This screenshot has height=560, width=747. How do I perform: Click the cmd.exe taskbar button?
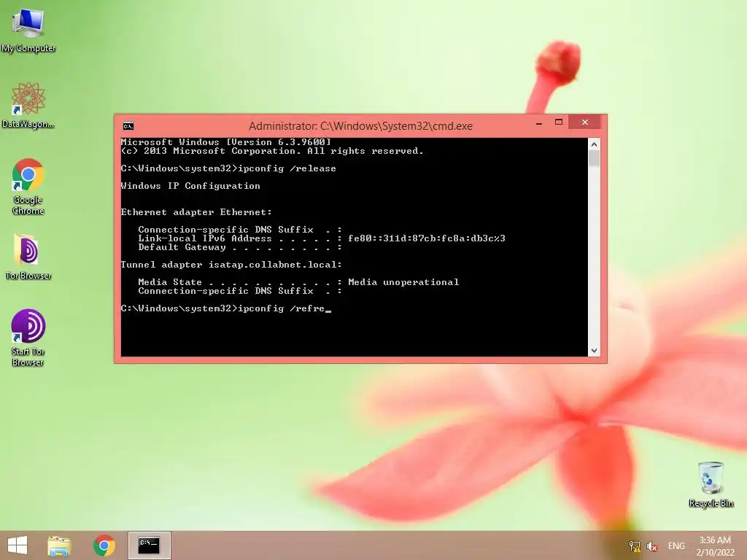(149, 545)
